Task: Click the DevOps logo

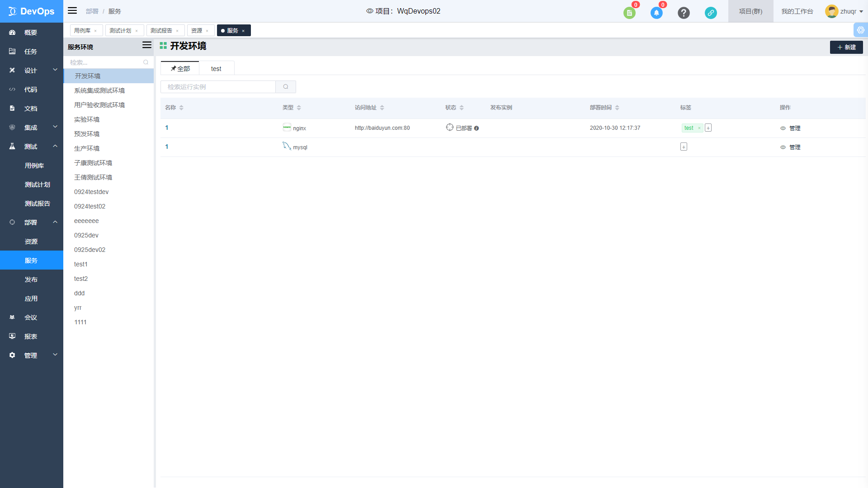Action: tap(32, 11)
